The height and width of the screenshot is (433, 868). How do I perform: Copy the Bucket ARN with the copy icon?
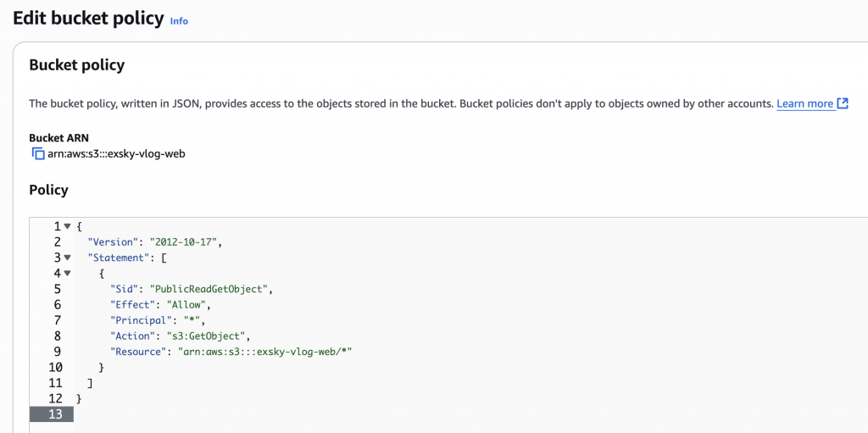tap(37, 154)
